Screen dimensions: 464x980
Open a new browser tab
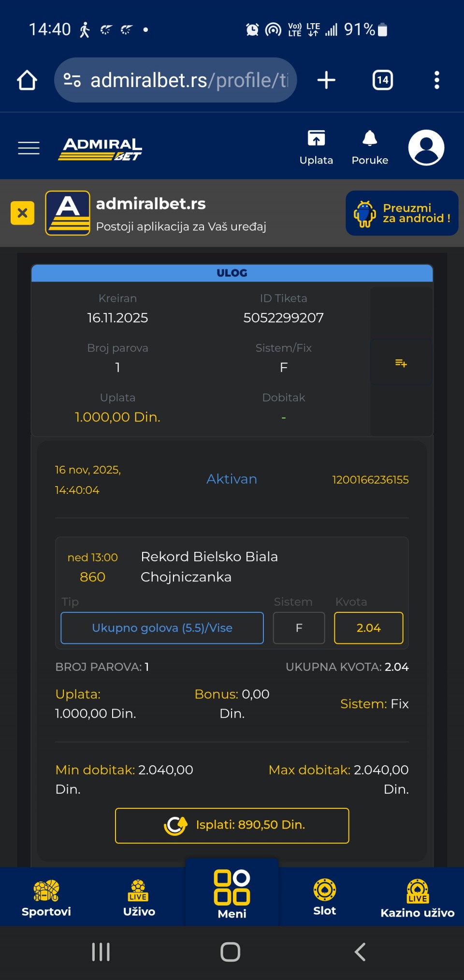coord(326,80)
